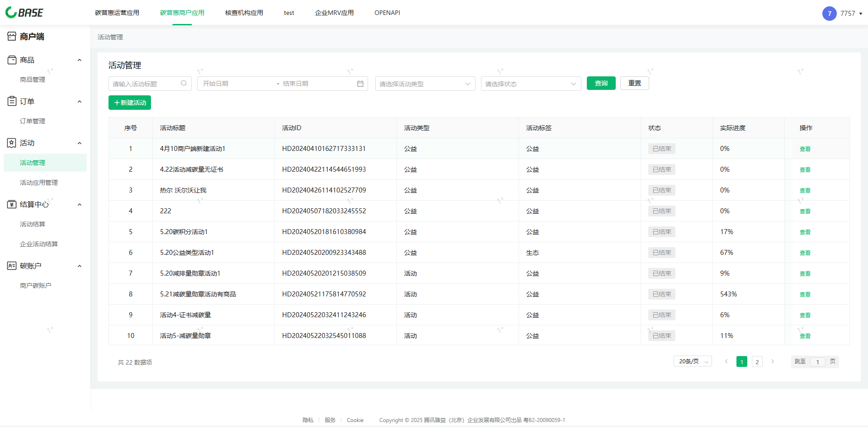
Task: Click the 结算中心 sidebar icon
Action: coord(12,204)
